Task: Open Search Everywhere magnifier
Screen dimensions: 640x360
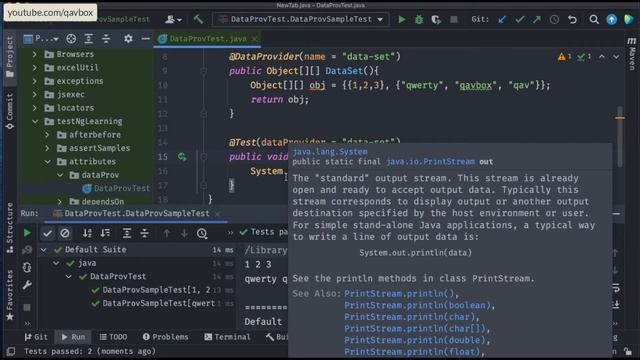Action: (x=594, y=19)
